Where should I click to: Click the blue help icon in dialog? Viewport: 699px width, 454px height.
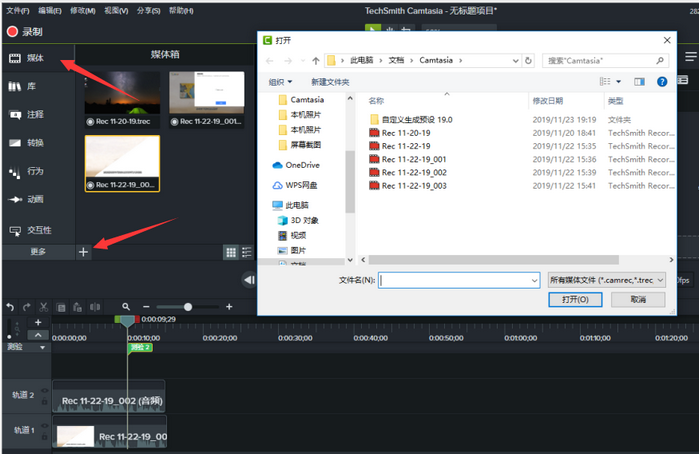tap(662, 82)
